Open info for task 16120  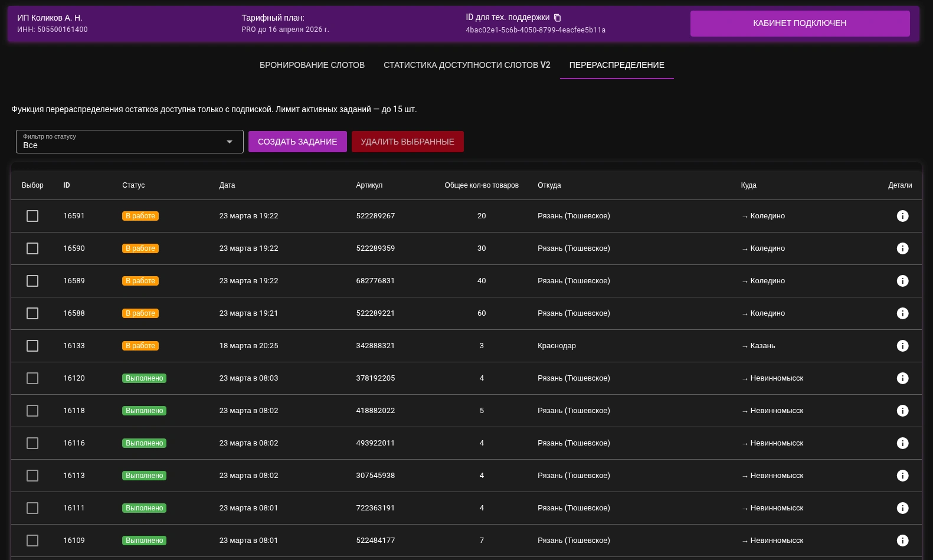click(x=902, y=378)
